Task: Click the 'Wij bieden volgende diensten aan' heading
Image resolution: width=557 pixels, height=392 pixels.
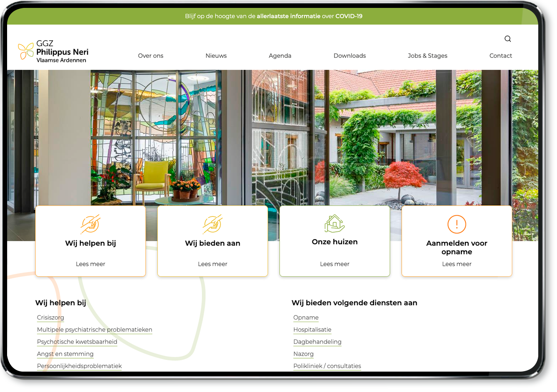Action: pyautogui.click(x=354, y=303)
